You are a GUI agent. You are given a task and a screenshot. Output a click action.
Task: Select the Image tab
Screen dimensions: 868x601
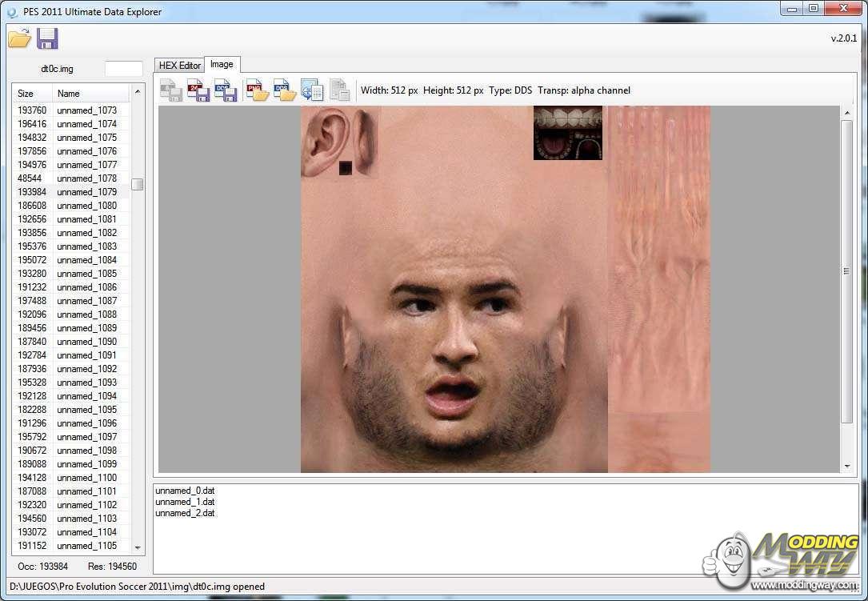(x=222, y=65)
